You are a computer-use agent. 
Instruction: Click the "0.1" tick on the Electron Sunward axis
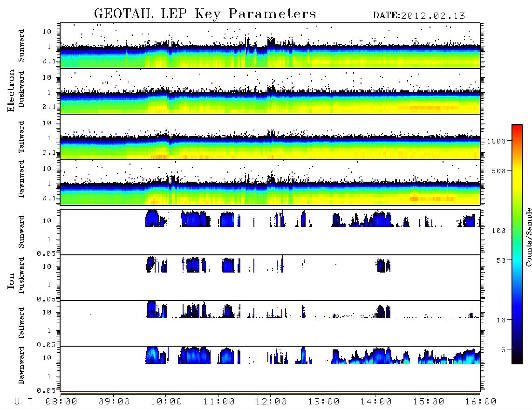tap(49, 61)
